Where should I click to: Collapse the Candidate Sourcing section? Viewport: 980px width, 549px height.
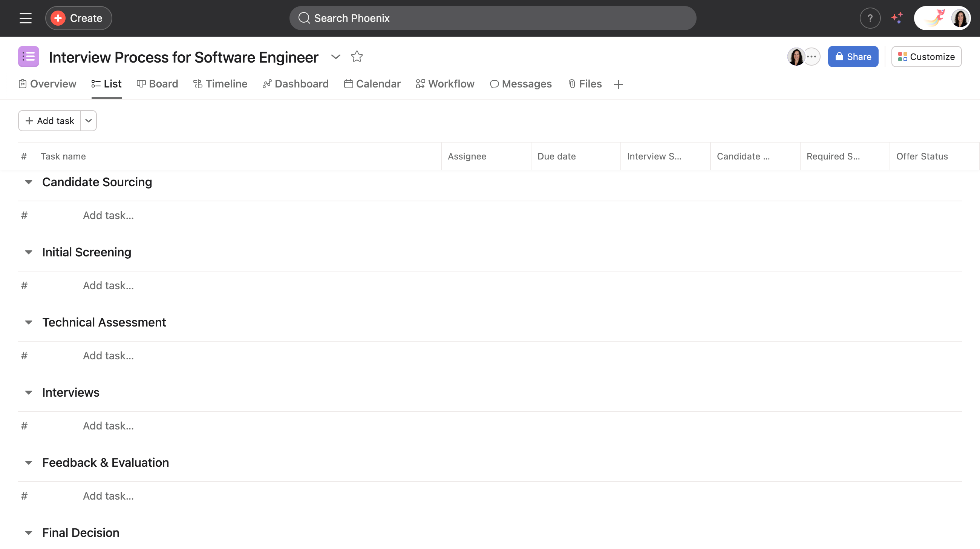[29, 182]
